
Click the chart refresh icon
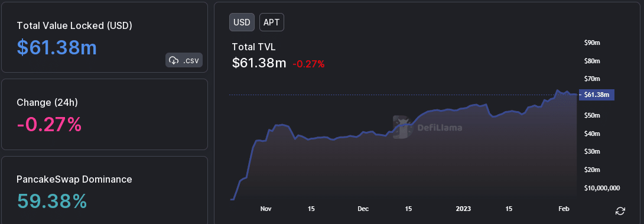pos(620,211)
